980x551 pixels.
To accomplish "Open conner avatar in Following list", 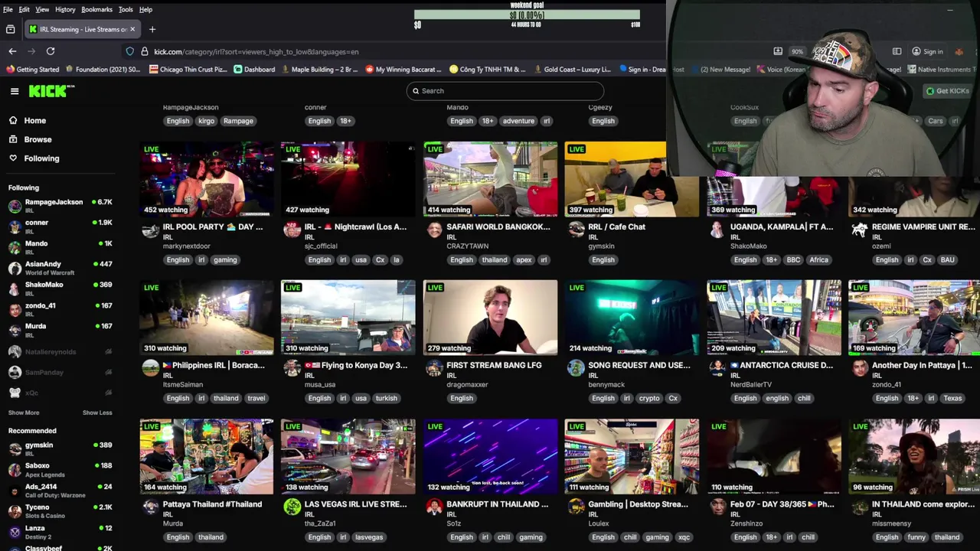I will [x=15, y=227].
